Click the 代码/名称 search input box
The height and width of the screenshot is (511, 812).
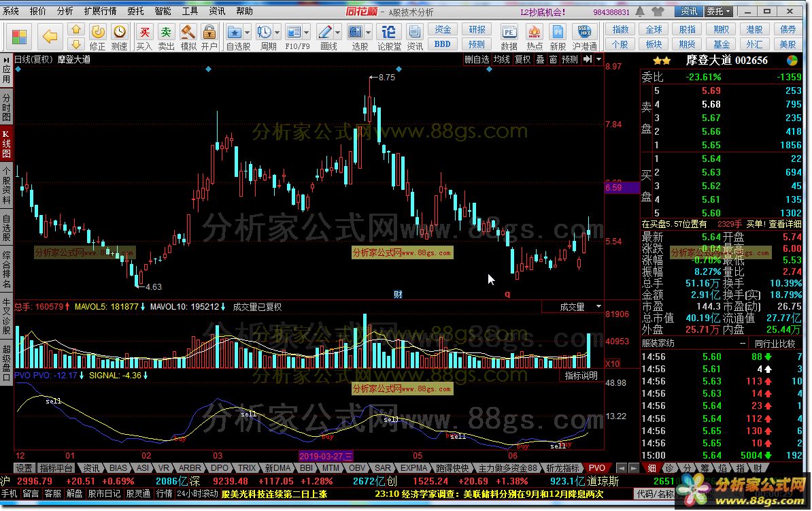655,494
